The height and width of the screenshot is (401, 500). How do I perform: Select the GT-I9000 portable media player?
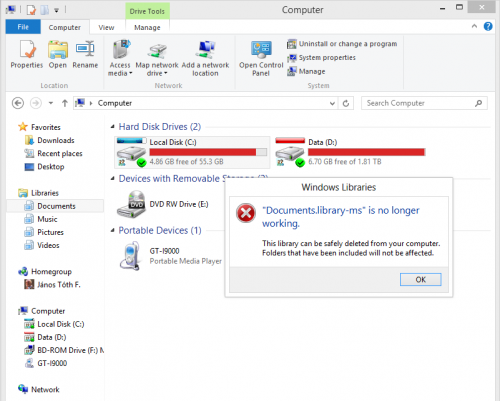(169, 256)
